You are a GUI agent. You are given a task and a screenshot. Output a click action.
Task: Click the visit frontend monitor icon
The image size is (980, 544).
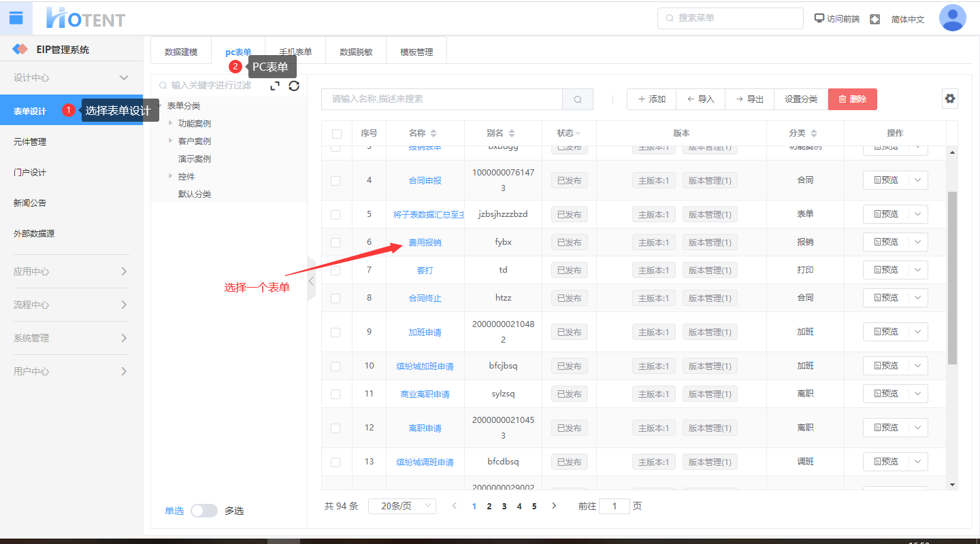[x=819, y=18]
